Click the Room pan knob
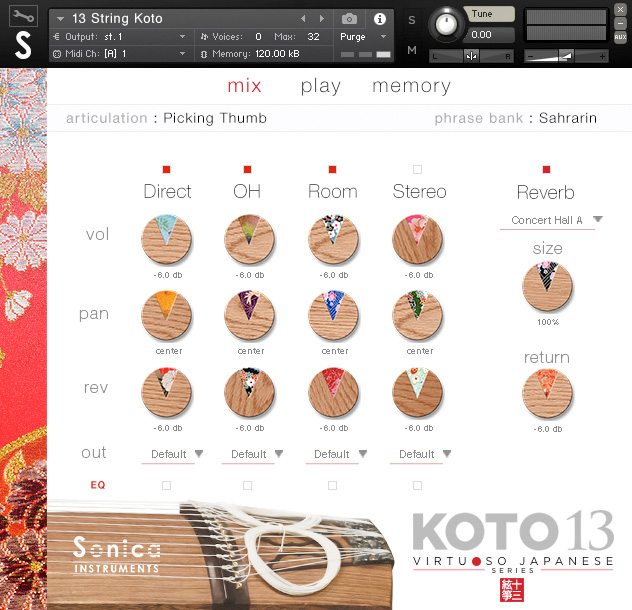 [333, 315]
